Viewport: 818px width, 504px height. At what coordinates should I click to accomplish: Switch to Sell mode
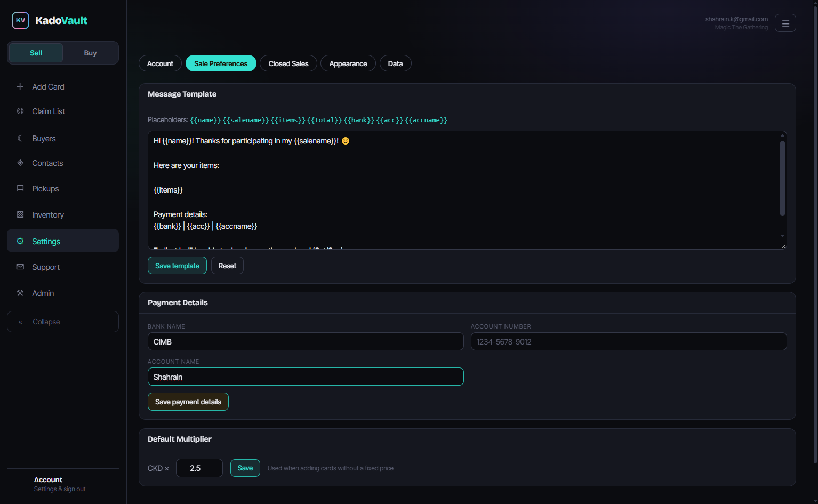[36, 53]
